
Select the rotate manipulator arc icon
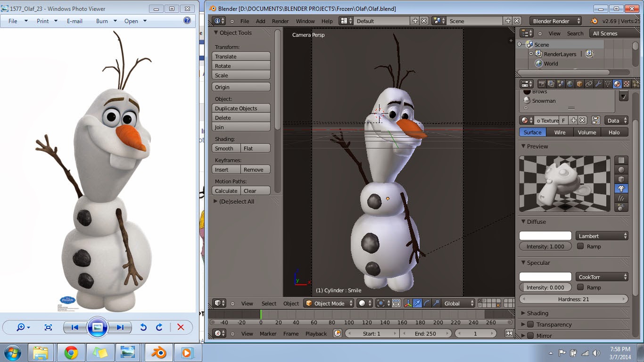point(427,304)
